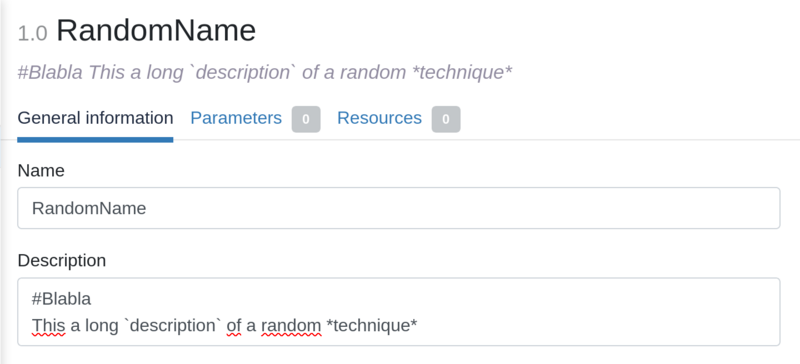Viewport: 800px width, 364px height.
Task: Click *technique* inside the Description textarea
Action: [372, 325]
